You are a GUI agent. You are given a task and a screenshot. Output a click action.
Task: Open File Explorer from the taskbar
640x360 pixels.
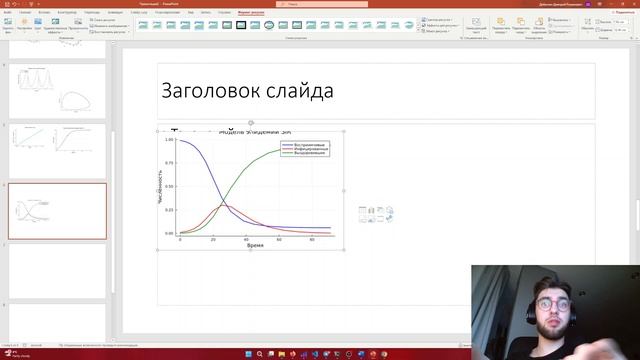coord(282,354)
